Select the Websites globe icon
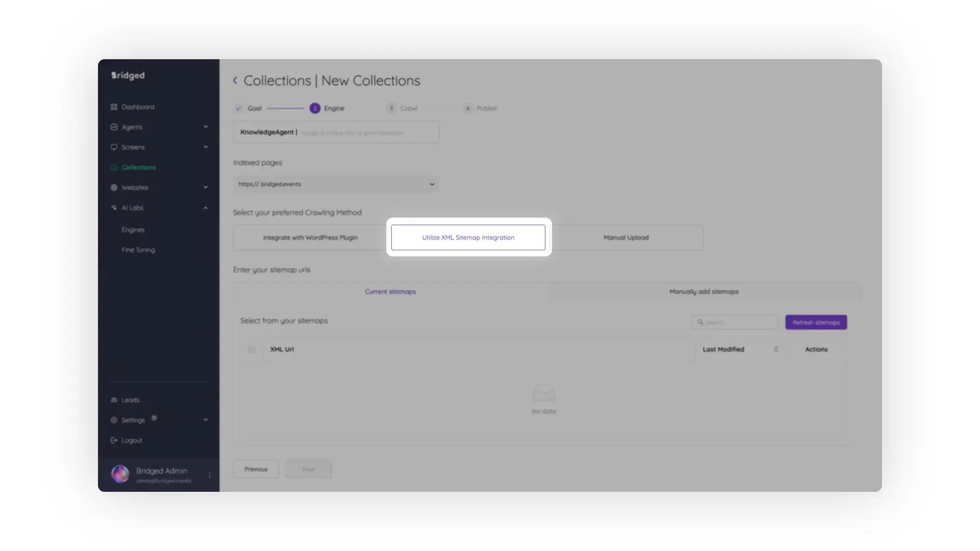 click(x=114, y=187)
